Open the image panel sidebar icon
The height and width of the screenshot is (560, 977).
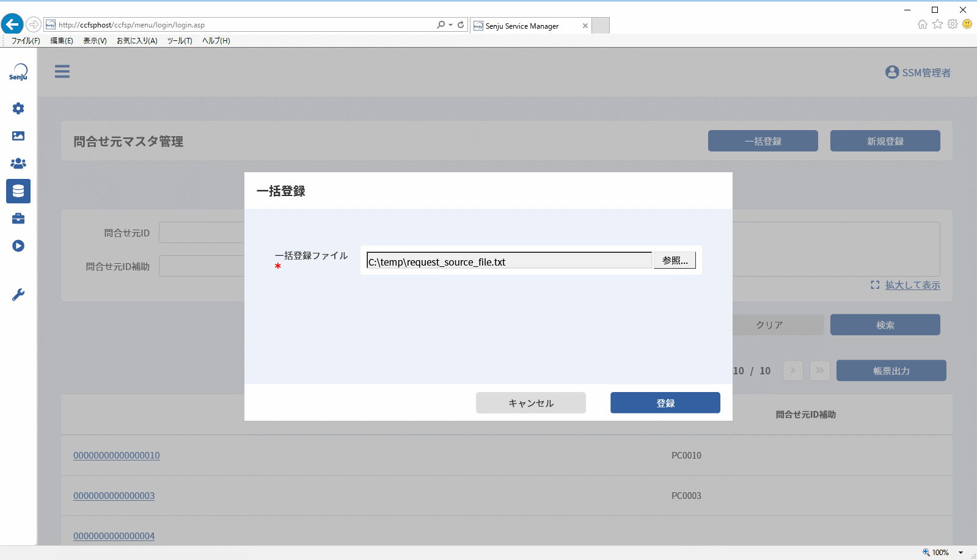click(x=18, y=136)
